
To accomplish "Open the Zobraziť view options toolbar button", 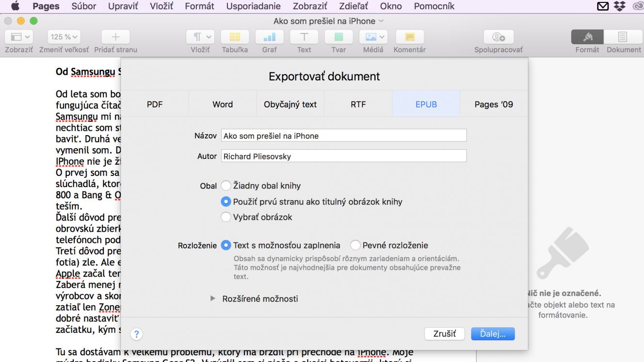I will (x=19, y=37).
